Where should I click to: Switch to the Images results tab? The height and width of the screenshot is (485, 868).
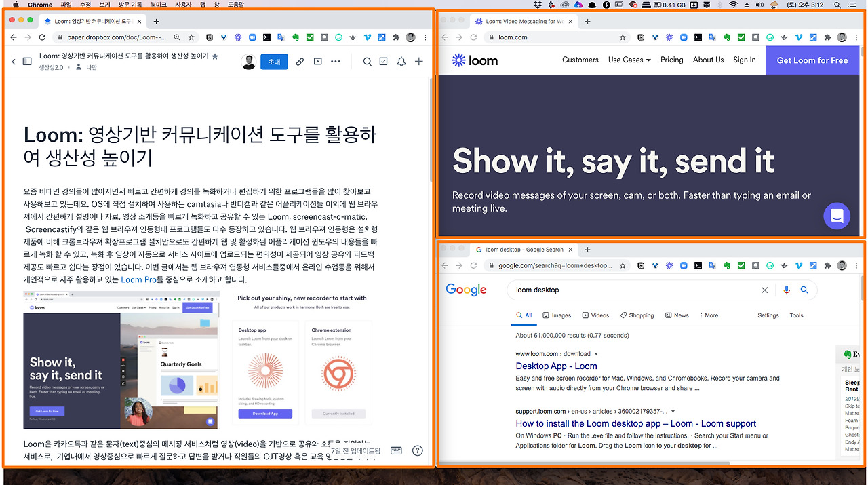556,315
